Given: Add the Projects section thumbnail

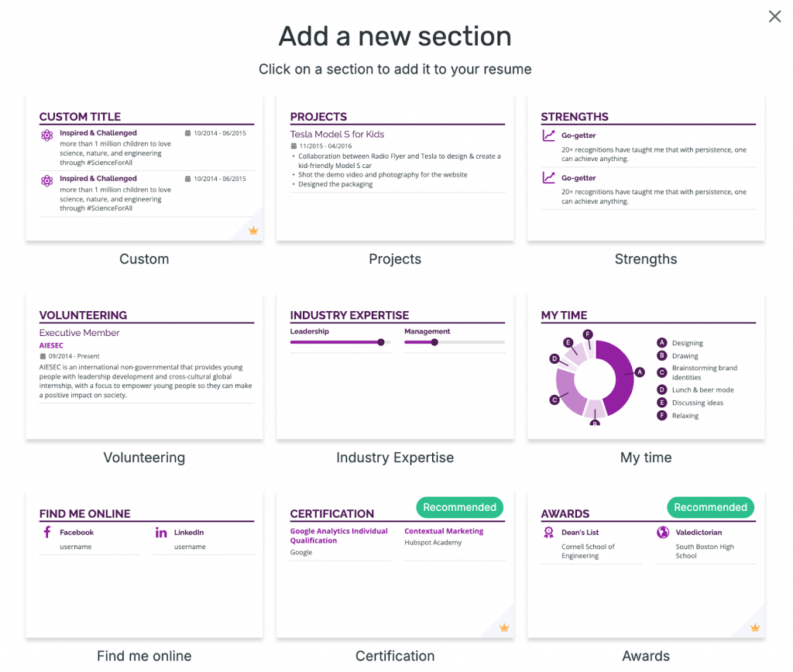Looking at the screenshot, I should click(x=395, y=168).
